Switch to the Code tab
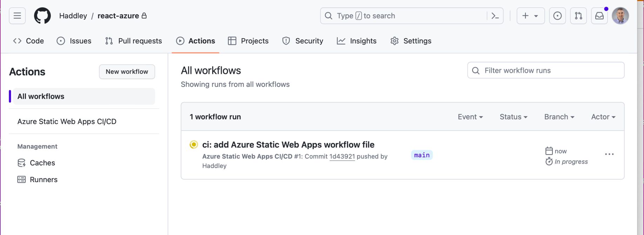 tap(29, 41)
